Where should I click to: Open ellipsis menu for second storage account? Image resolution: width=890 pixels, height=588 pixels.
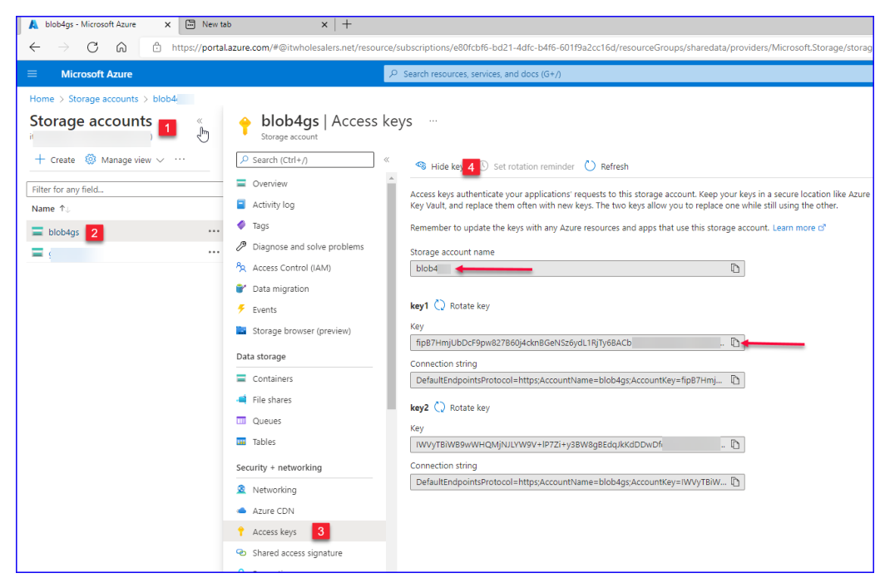214,252
